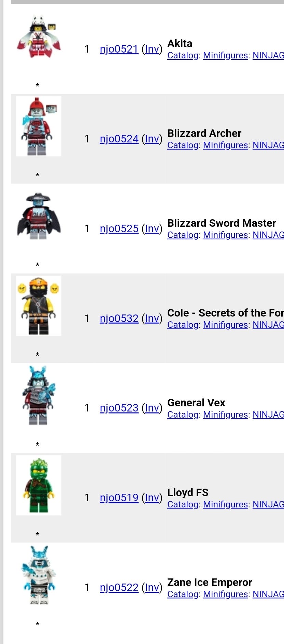Open the njo0522 item link

click(119, 588)
